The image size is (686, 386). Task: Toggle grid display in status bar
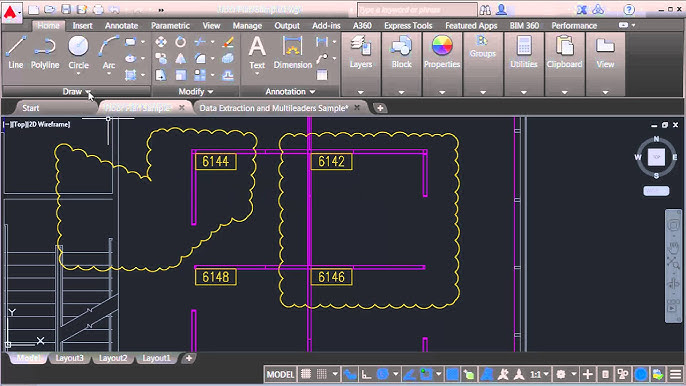click(306, 374)
